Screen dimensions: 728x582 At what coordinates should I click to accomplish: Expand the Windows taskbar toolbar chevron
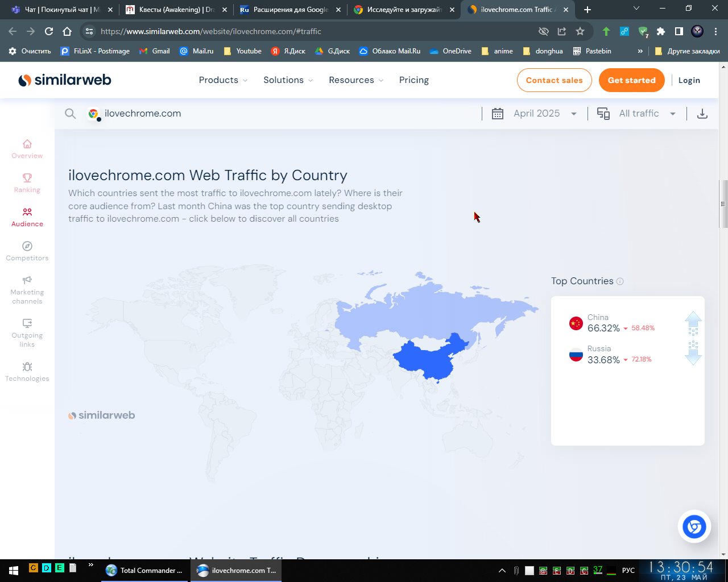90,565
